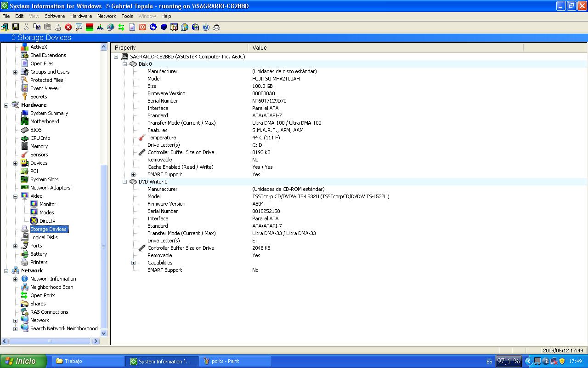Click the Print toolbar icon
This screenshot has height=368, width=588.
click(58, 27)
